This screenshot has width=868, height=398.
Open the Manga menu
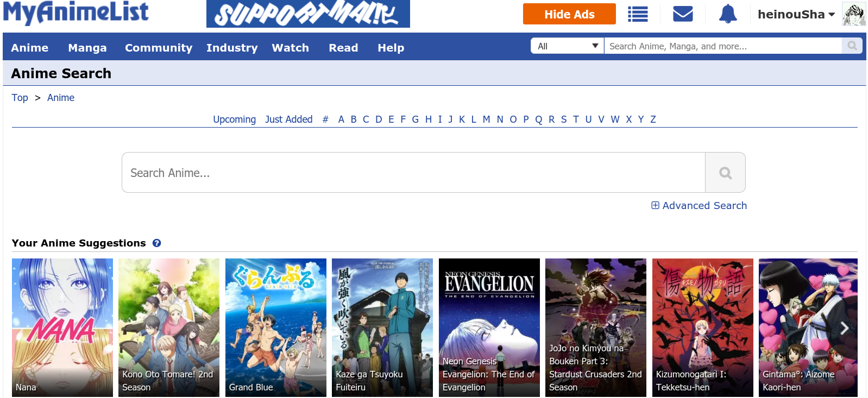point(87,48)
